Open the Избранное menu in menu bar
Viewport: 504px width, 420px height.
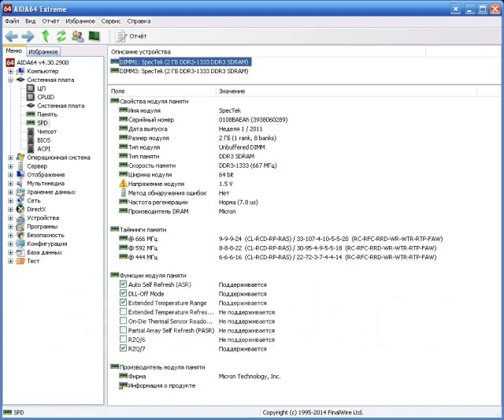click(80, 21)
